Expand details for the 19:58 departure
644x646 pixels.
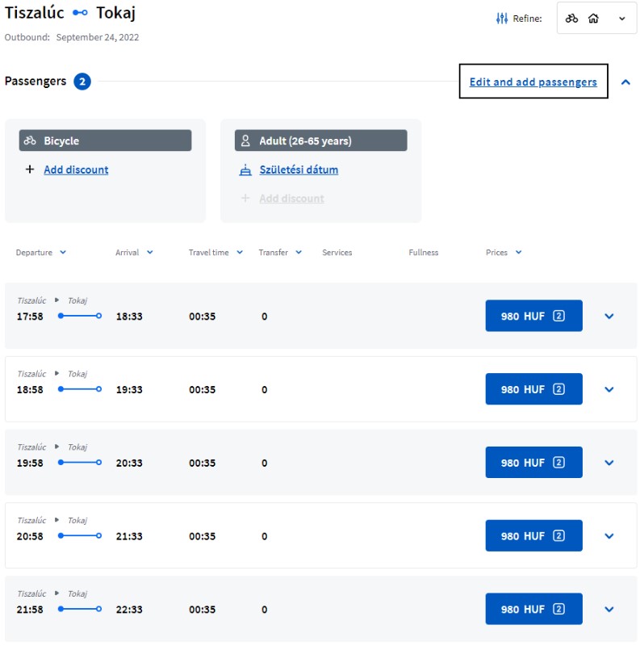(609, 464)
